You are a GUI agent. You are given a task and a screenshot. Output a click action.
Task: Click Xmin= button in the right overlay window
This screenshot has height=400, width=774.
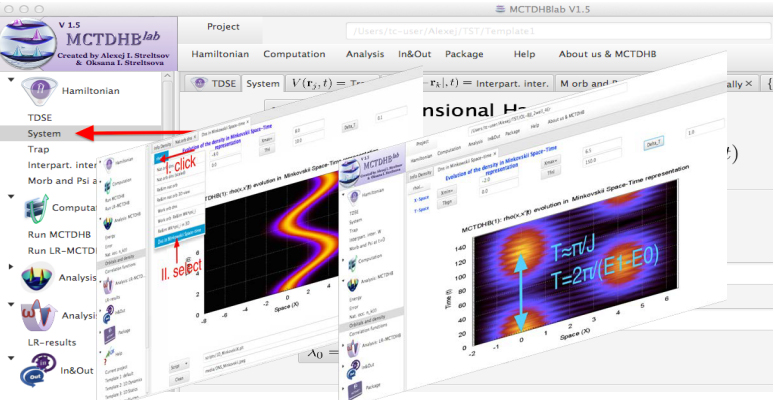coord(446,192)
